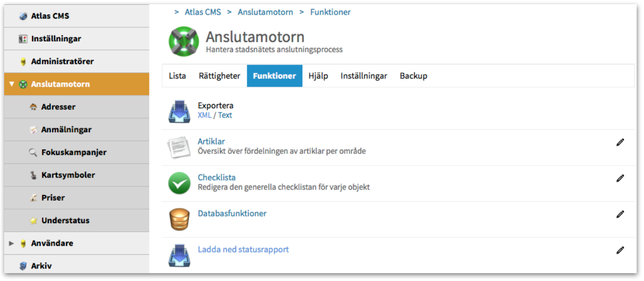The image size is (644, 281).
Task: Open the Ladda ned statusrapport link
Action: tap(243, 249)
